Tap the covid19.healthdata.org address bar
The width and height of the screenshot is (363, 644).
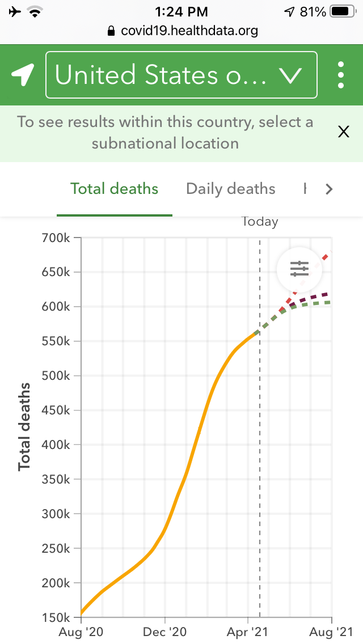pos(189,31)
